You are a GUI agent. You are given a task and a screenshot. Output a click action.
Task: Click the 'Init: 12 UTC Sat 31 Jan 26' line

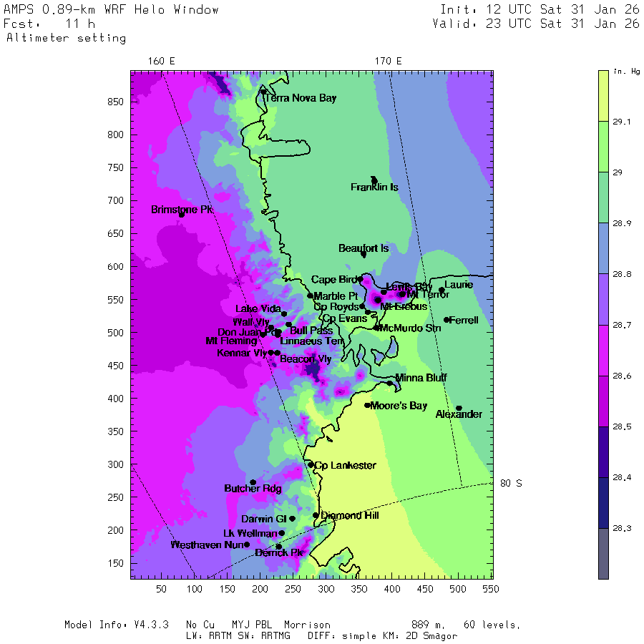click(x=540, y=9)
